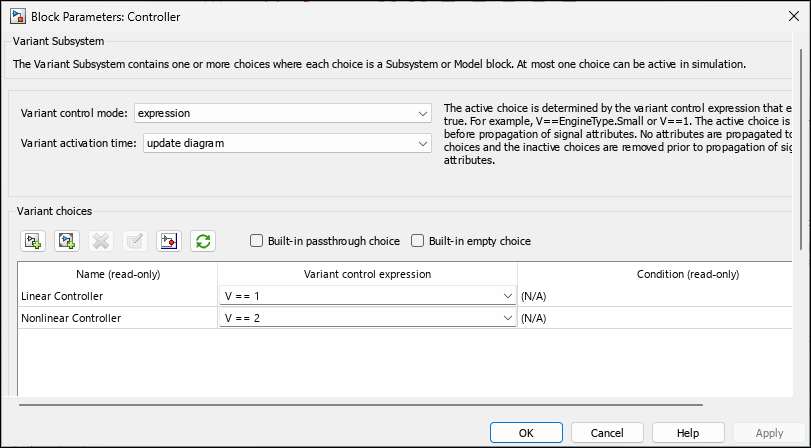Click the Variant control expression column header
811x448 pixels.
coord(367,274)
